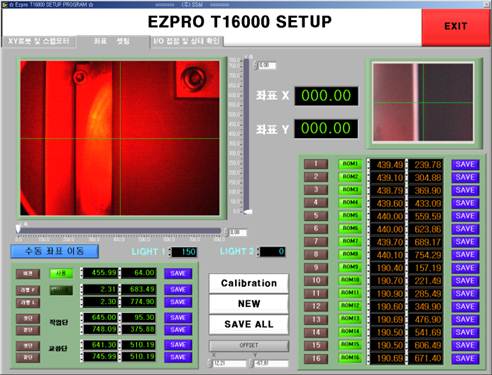Click the NEW button
Screen dimensions: 492x375
click(x=249, y=304)
